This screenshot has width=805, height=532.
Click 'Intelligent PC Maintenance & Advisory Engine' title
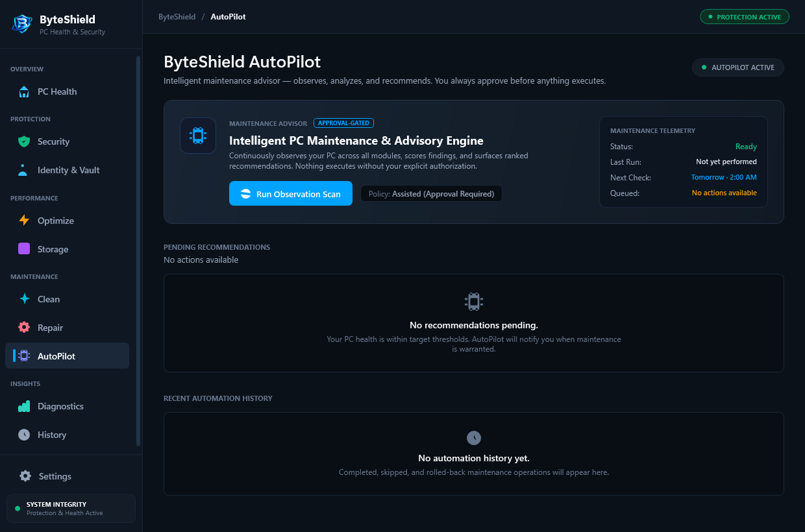coord(356,141)
